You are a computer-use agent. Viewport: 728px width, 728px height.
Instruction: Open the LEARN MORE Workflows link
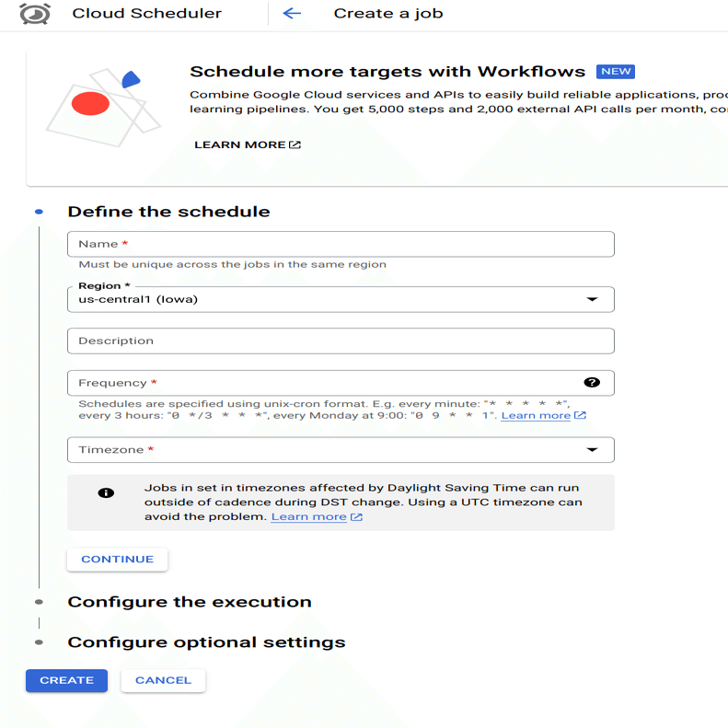coord(247,144)
